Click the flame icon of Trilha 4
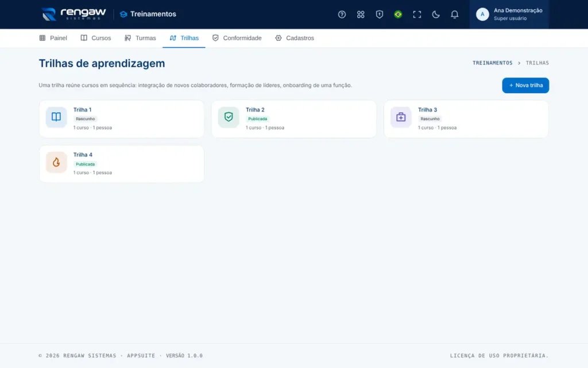The height and width of the screenshot is (368, 588). click(56, 162)
